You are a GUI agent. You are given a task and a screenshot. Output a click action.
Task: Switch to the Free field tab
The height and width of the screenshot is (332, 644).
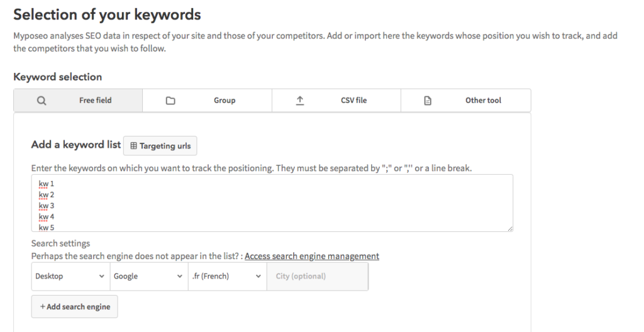point(78,100)
